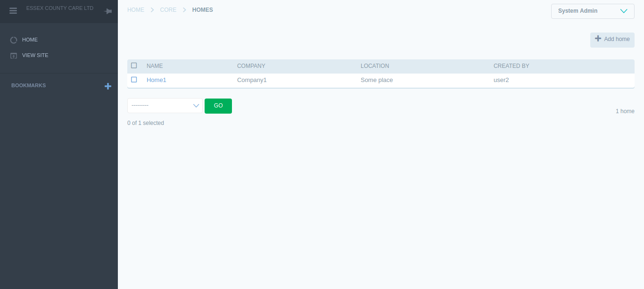
Task: Expand the bulk action dropdown
Action: coord(165,106)
